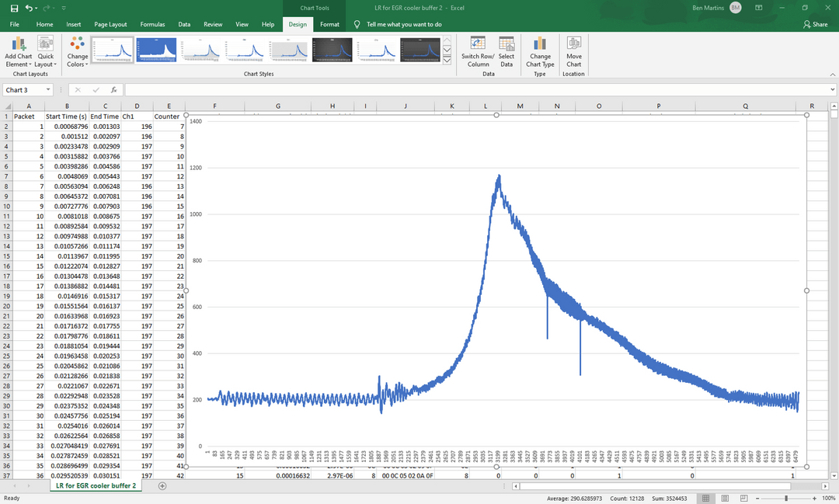Switch to Normal view in status bar

click(705, 498)
